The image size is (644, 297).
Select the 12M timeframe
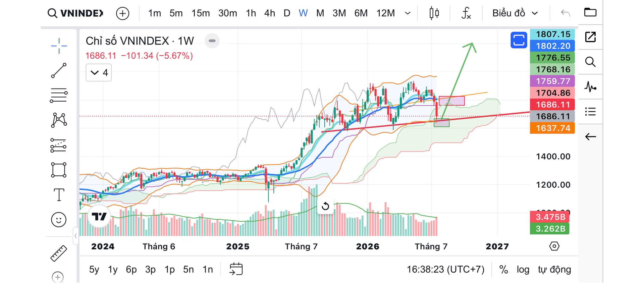click(x=386, y=13)
